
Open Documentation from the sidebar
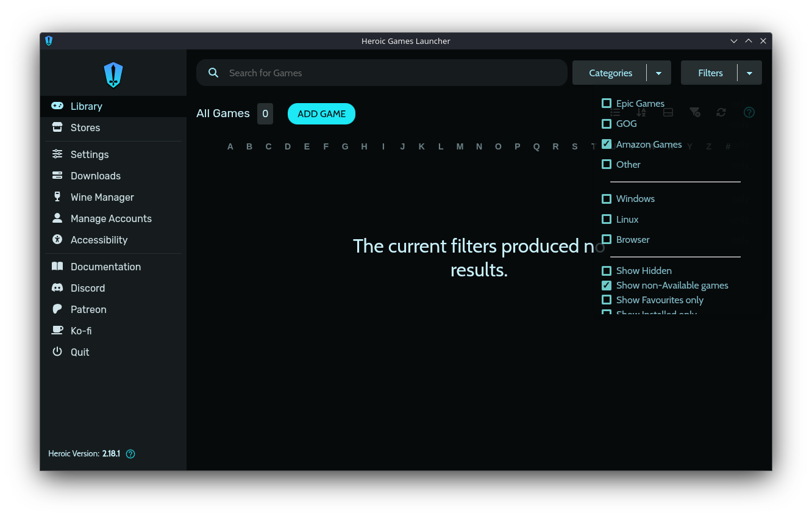[113, 267]
